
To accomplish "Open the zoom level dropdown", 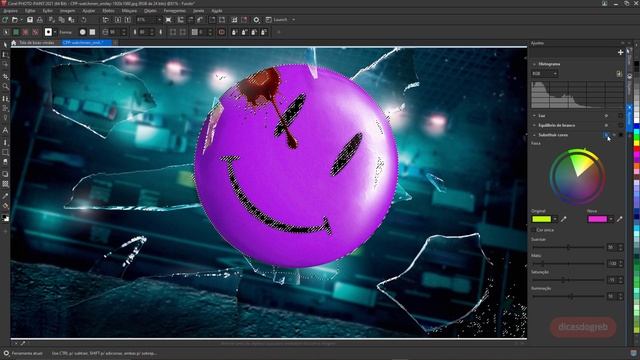I will [x=159, y=20].
